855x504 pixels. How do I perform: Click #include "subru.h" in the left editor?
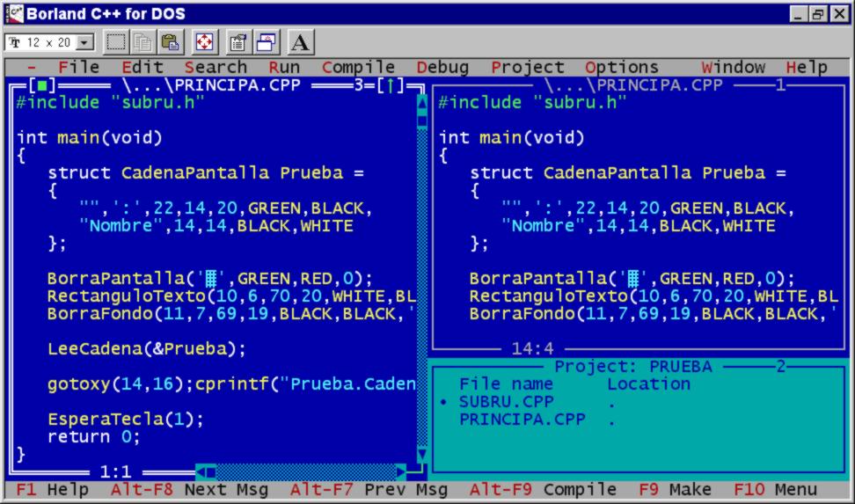click(111, 102)
